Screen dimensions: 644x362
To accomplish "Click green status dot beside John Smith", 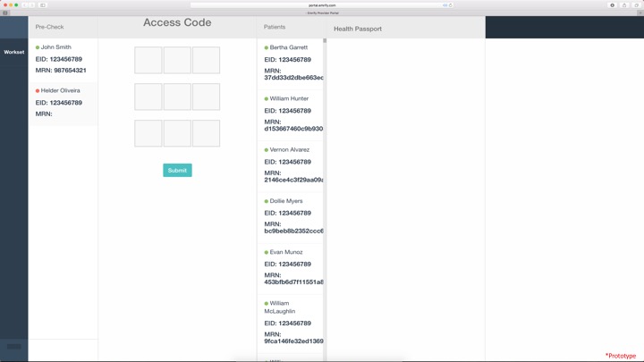I will pos(38,47).
